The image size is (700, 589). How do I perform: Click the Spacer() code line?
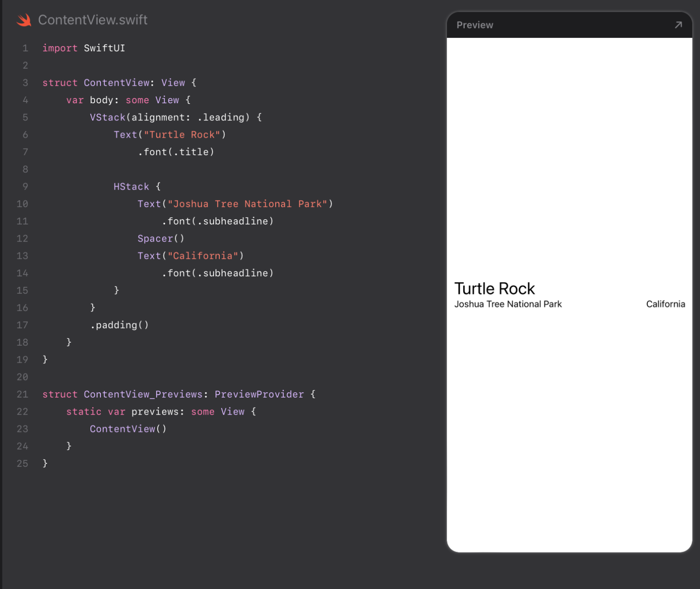tap(161, 239)
